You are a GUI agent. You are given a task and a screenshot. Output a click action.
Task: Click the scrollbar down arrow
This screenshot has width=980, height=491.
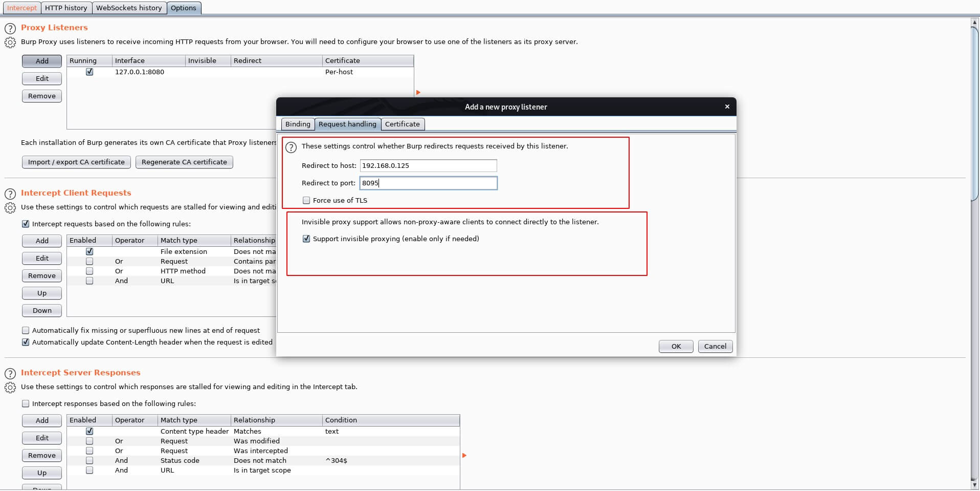coord(975,484)
